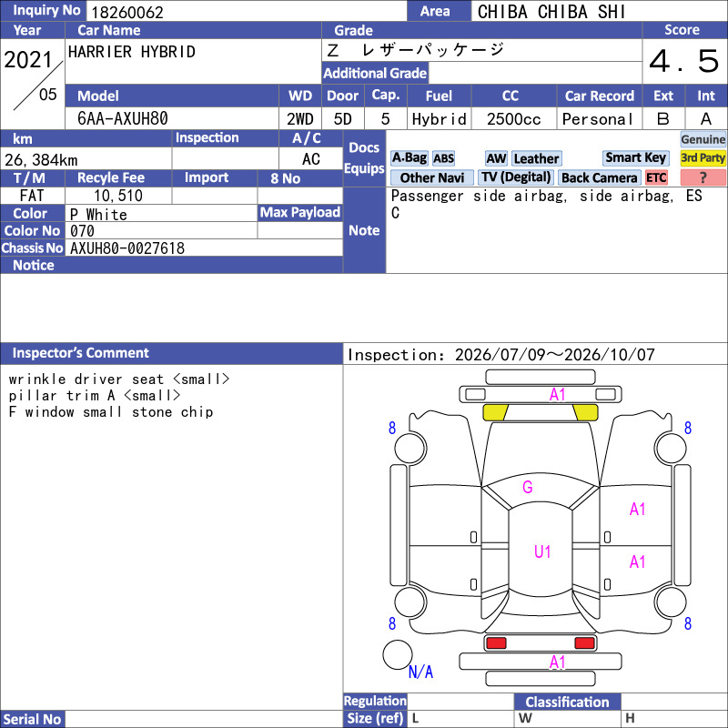The height and width of the screenshot is (728, 728).
Task: Click the Max Payload label
Action: point(300,212)
